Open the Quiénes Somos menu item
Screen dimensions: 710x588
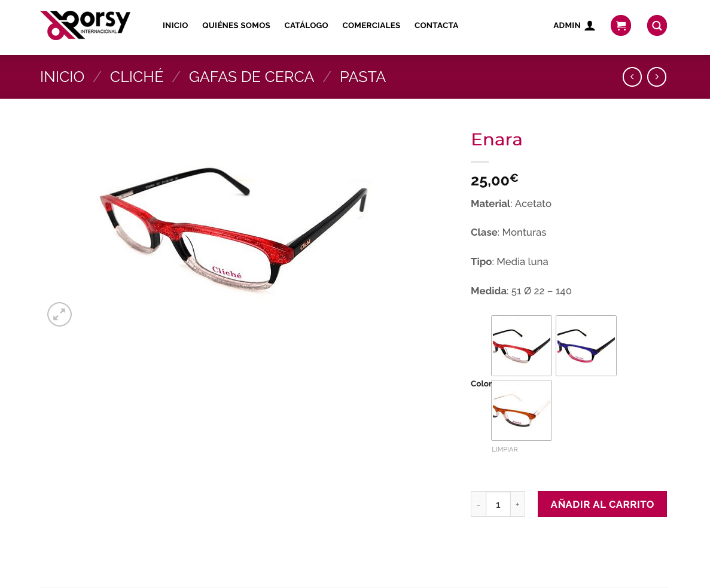click(x=236, y=25)
